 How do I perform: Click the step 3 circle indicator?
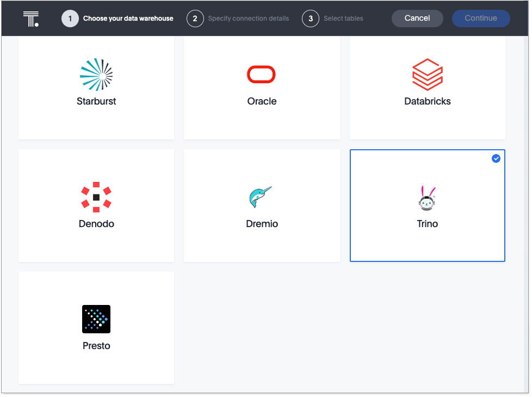[x=311, y=18]
